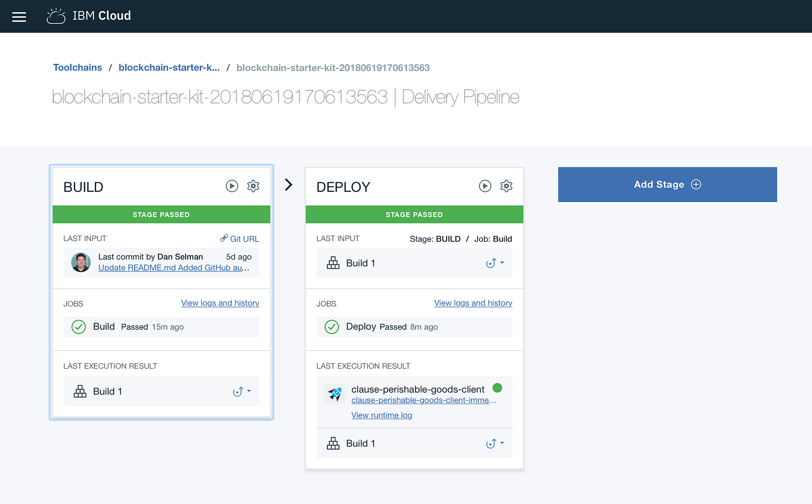812x504 pixels.
Task: Open the hamburger navigation menu
Action: tap(19, 17)
